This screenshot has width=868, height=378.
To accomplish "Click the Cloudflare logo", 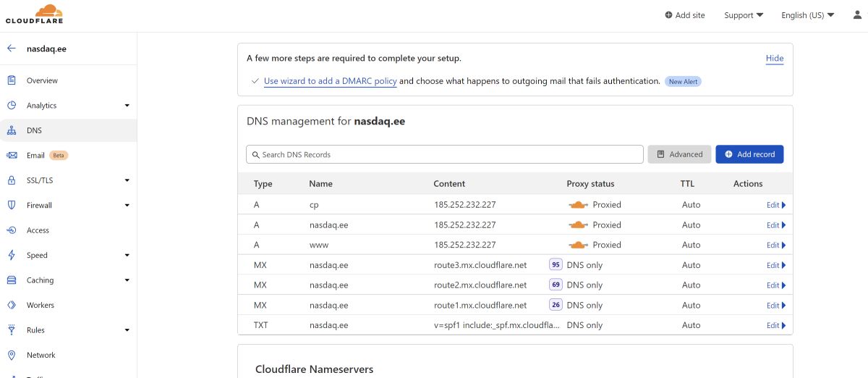I will click(34, 14).
